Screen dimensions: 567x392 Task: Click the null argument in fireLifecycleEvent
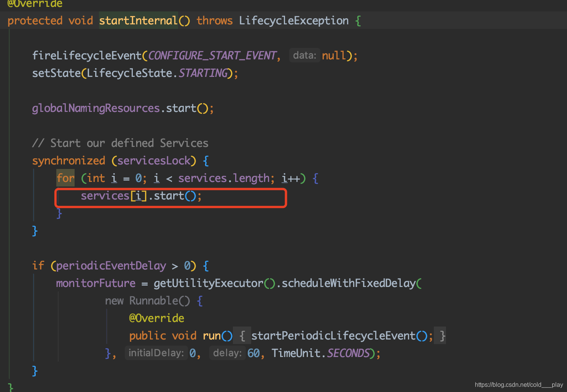pyautogui.click(x=334, y=56)
